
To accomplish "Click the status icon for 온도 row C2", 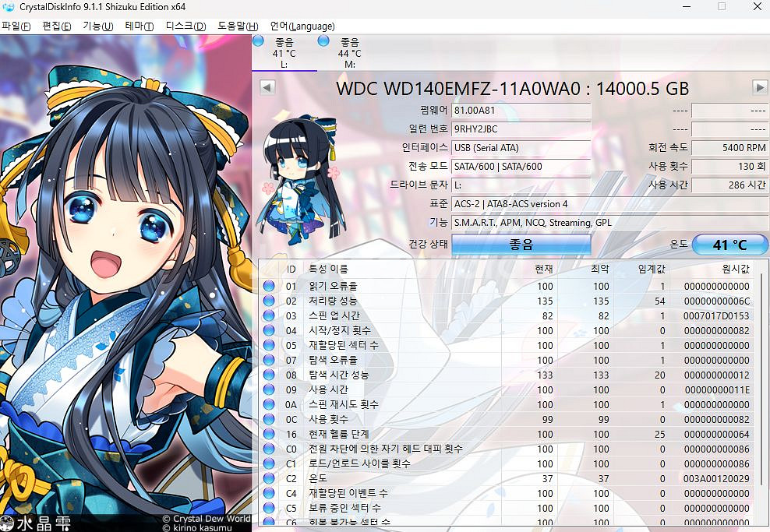I will pyautogui.click(x=269, y=478).
